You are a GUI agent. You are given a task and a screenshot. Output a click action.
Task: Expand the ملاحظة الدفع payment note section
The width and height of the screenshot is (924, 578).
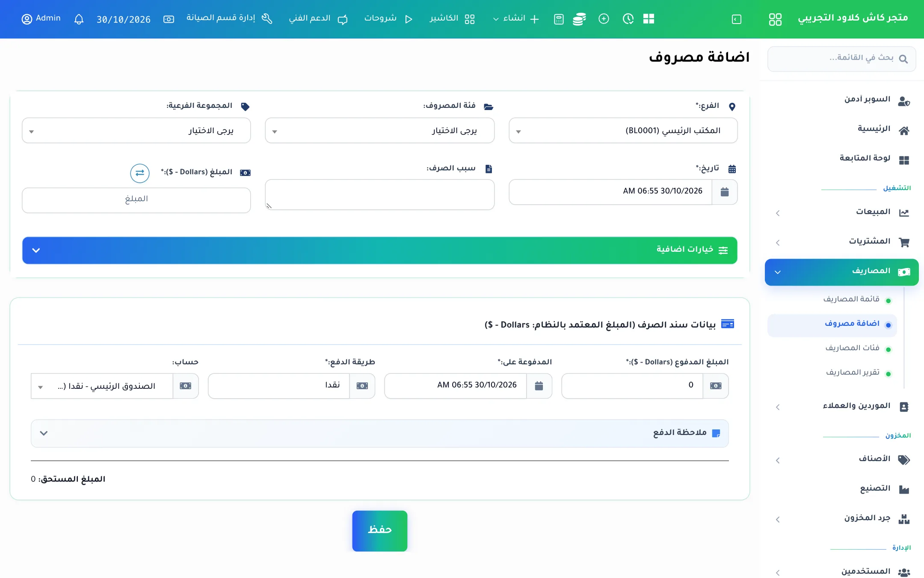(380, 433)
